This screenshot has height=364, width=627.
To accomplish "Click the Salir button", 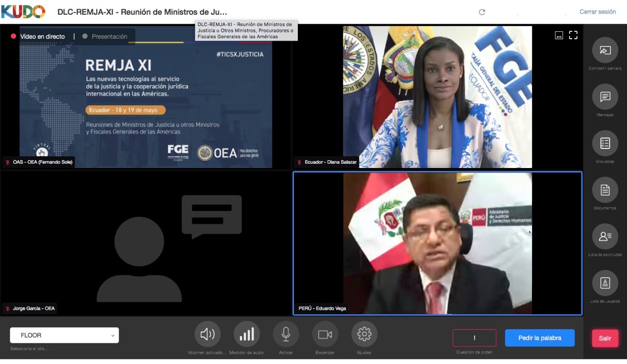I will pos(605,338).
